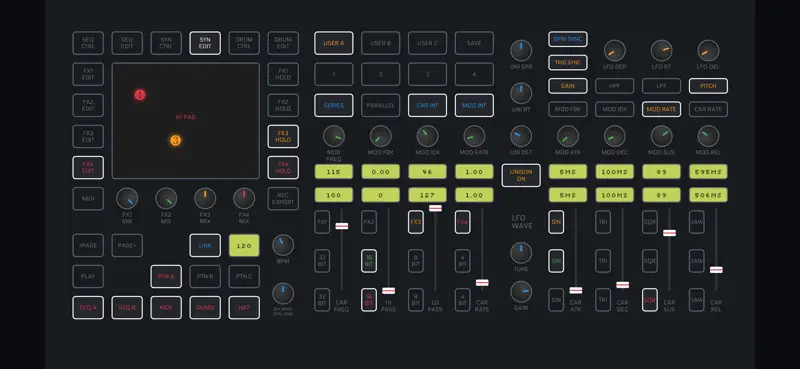Screen dimensions: 800x369
Task: Click the CAR SUS fader handle
Action: [669, 233]
